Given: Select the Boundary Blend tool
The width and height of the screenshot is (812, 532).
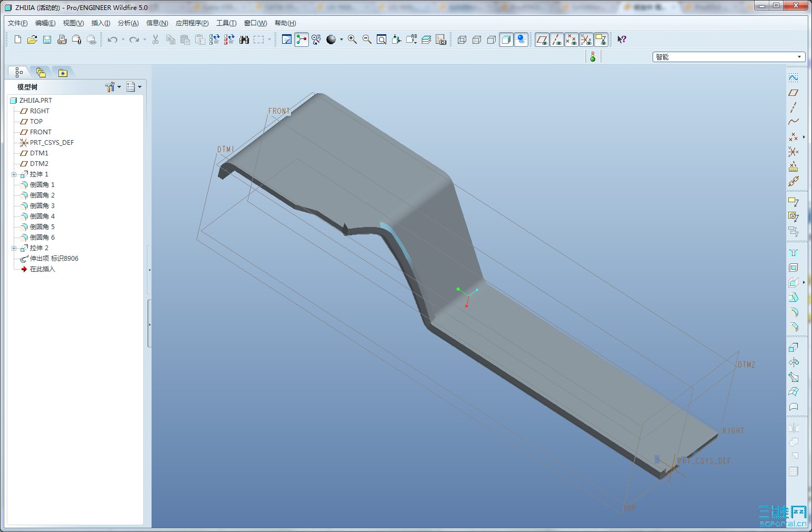Looking at the screenshot, I should (x=794, y=392).
